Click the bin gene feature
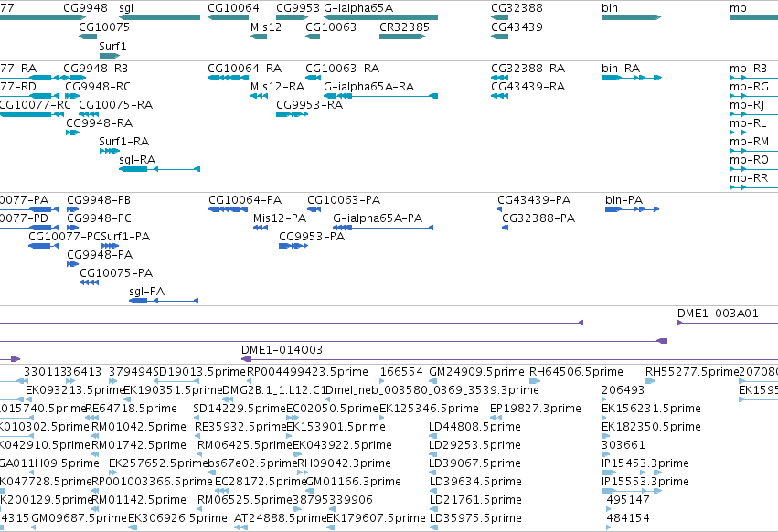This screenshot has width=778, height=532. pos(631,17)
